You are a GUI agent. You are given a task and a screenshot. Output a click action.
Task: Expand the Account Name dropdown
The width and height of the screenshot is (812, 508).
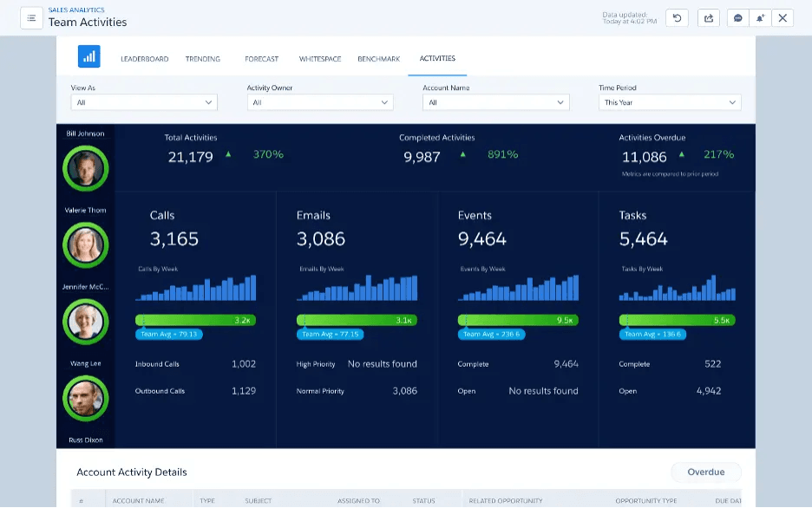tap(495, 102)
